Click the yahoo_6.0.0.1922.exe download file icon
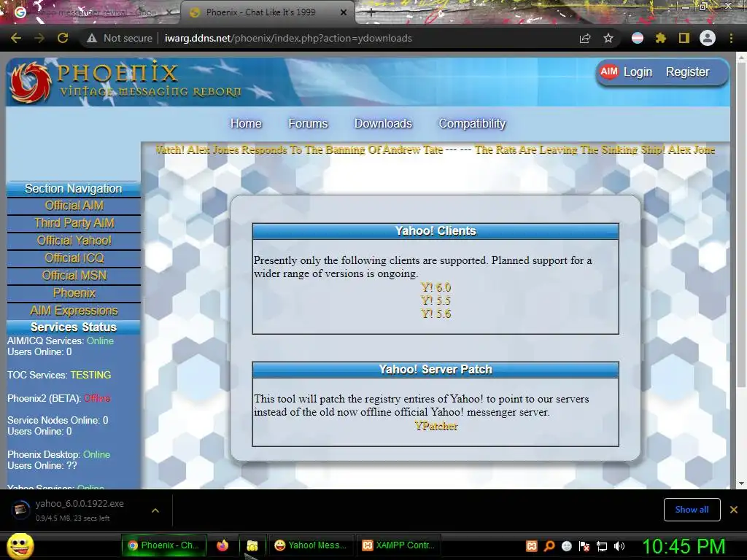 click(x=20, y=510)
